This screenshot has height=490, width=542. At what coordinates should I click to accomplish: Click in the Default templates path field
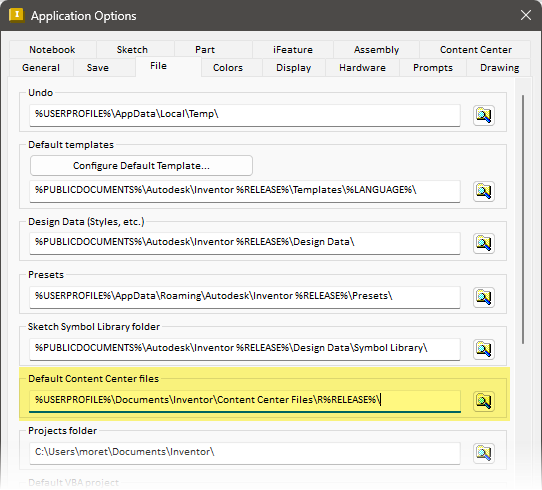tap(245, 191)
